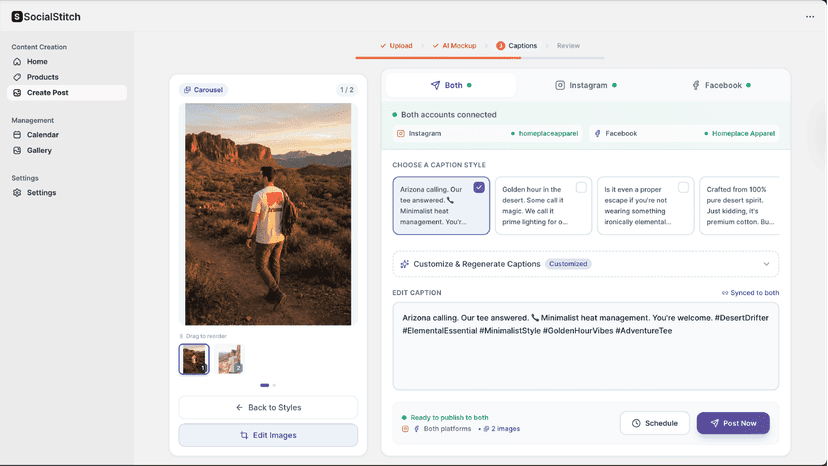Click the Customized badge
828x466 pixels.
(x=568, y=264)
